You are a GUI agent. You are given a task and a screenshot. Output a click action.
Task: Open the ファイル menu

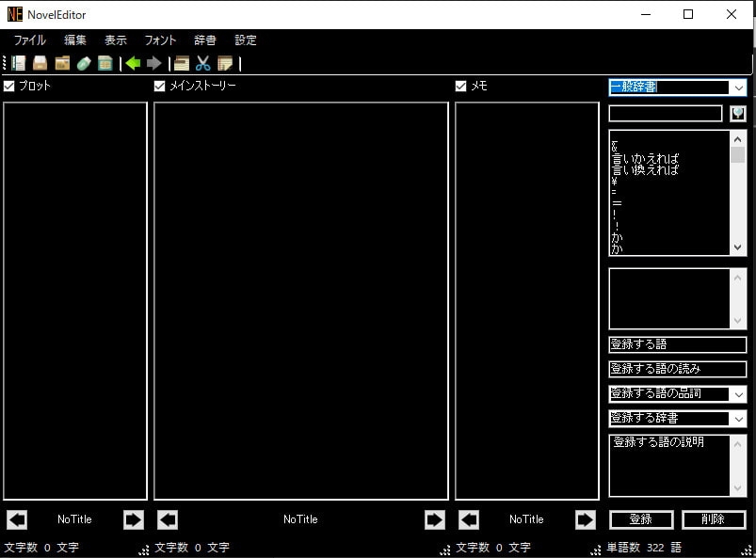(29, 40)
